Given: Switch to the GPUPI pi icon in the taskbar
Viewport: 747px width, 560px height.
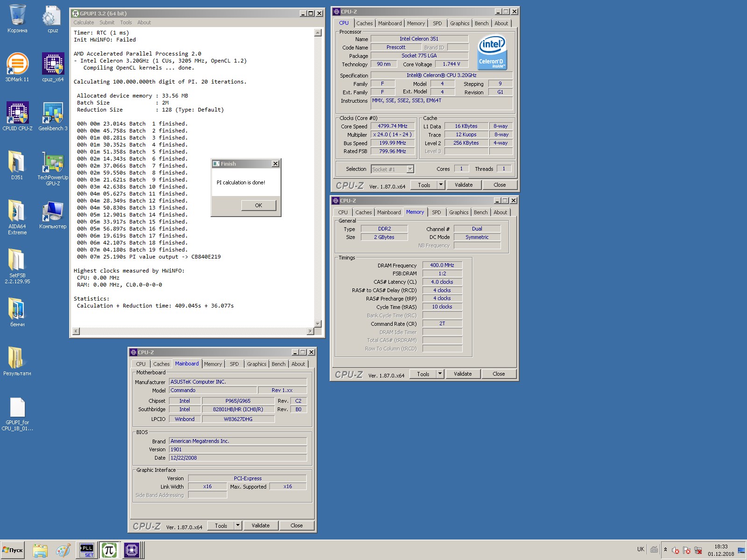Looking at the screenshot, I should click(x=109, y=551).
